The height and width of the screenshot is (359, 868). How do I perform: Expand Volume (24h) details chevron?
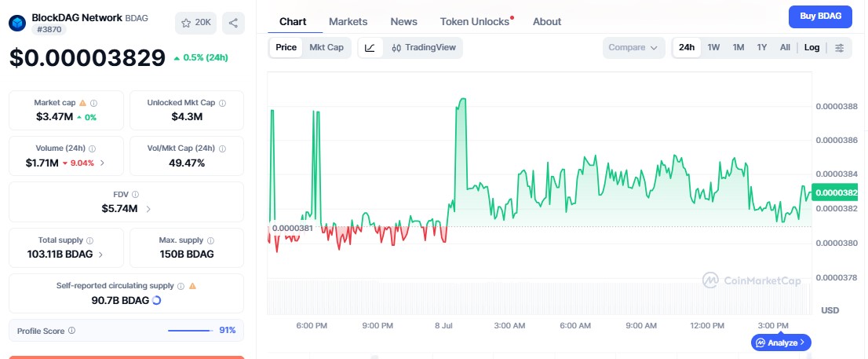pos(102,163)
